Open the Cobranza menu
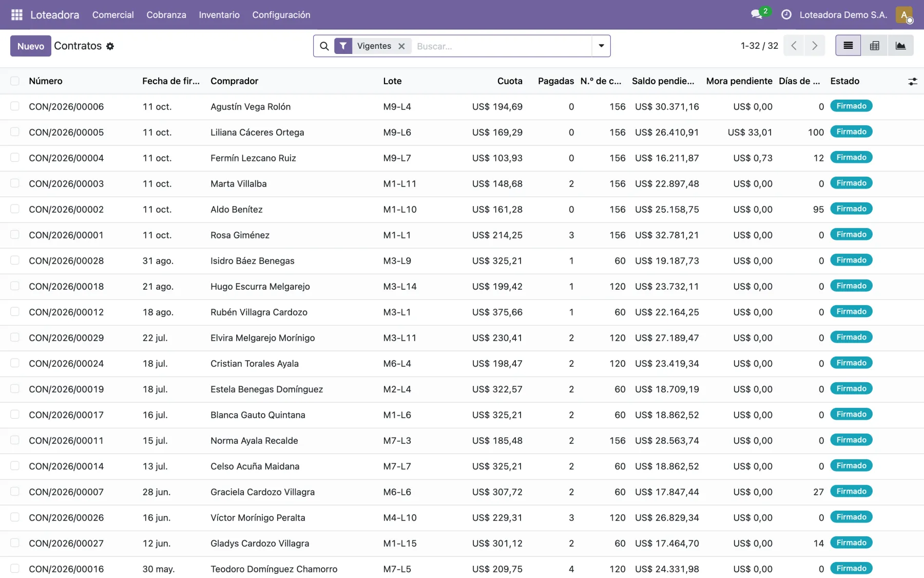This screenshot has width=924, height=578. coord(166,15)
